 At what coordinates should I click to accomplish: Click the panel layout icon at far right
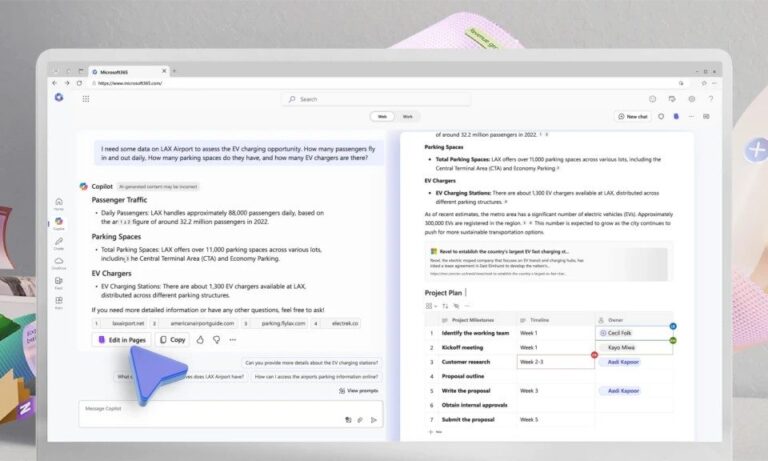click(706, 117)
